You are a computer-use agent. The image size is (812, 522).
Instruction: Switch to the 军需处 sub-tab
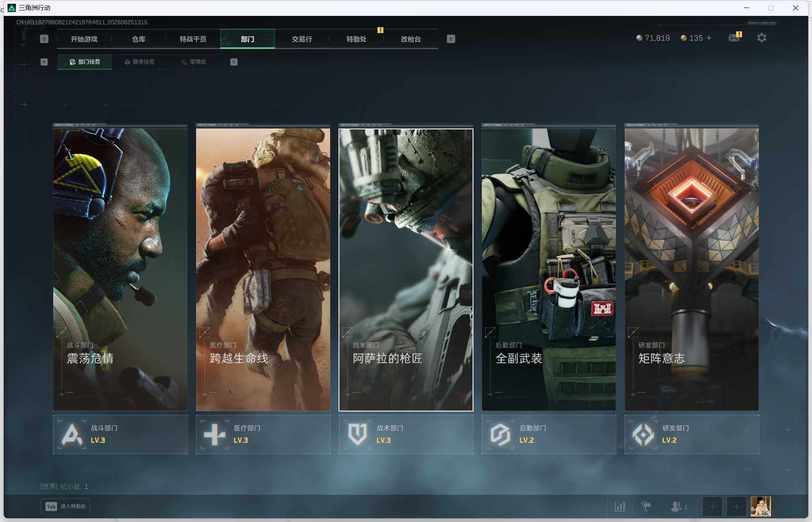(194, 62)
